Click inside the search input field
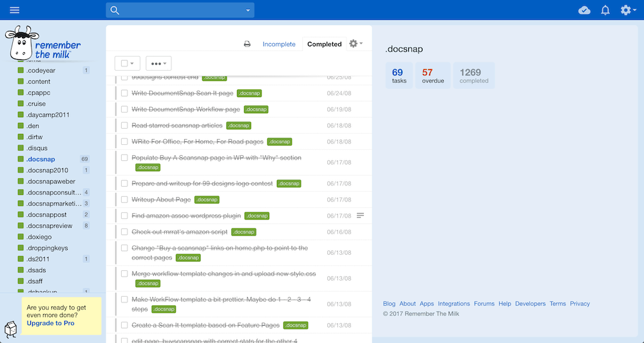This screenshot has width=644, height=343. pos(181,10)
